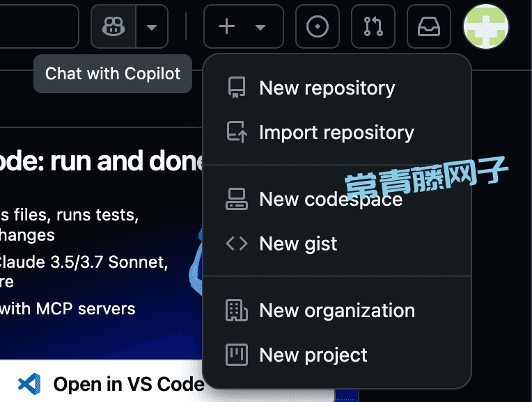The height and width of the screenshot is (402, 532).
Task: Select New repository menu entry
Action: (x=336, y=88)
